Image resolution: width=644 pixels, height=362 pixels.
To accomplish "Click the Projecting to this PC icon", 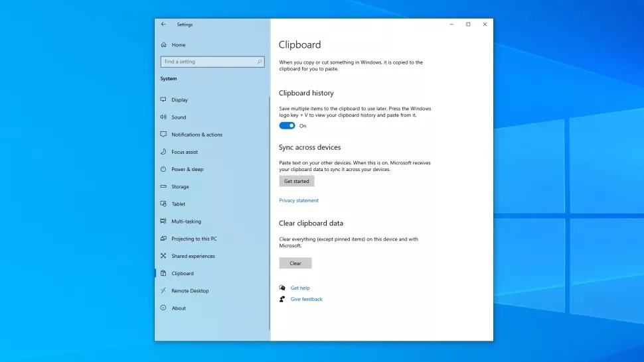I will 163,238.
